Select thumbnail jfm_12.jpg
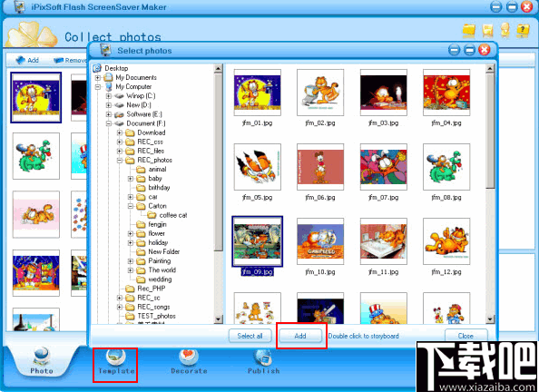The height and width of the screenshot is (392, 539). pos(446,241)
